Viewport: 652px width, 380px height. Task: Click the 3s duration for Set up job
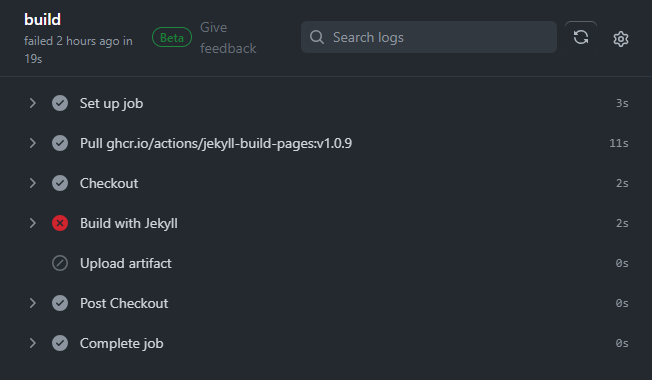pyautogui.click(x=622, y=103)
